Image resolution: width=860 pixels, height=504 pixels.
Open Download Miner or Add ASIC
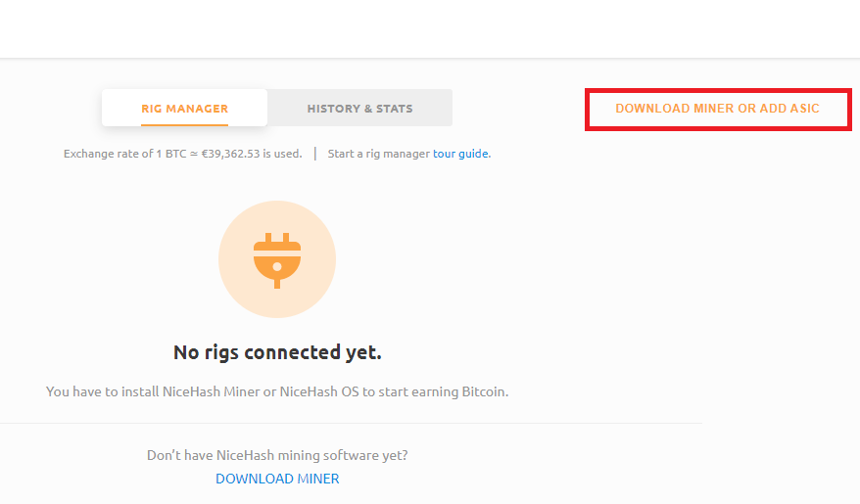[717, 109]
